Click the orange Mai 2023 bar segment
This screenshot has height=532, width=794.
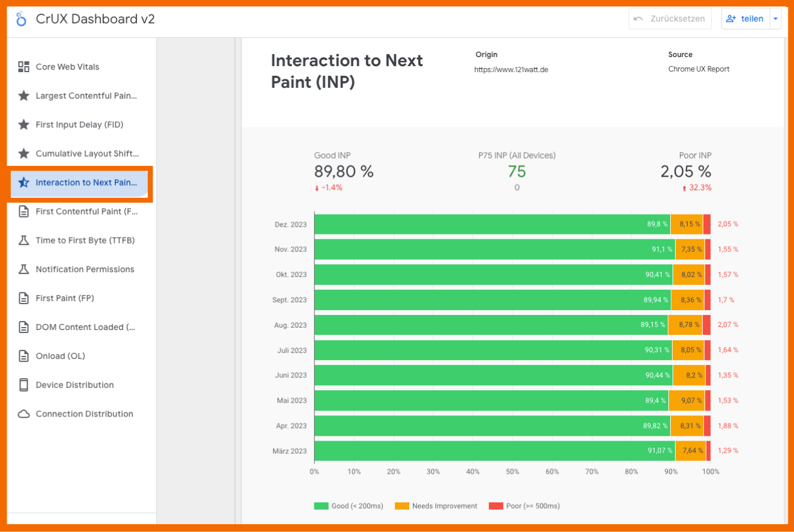click(688, 400)
